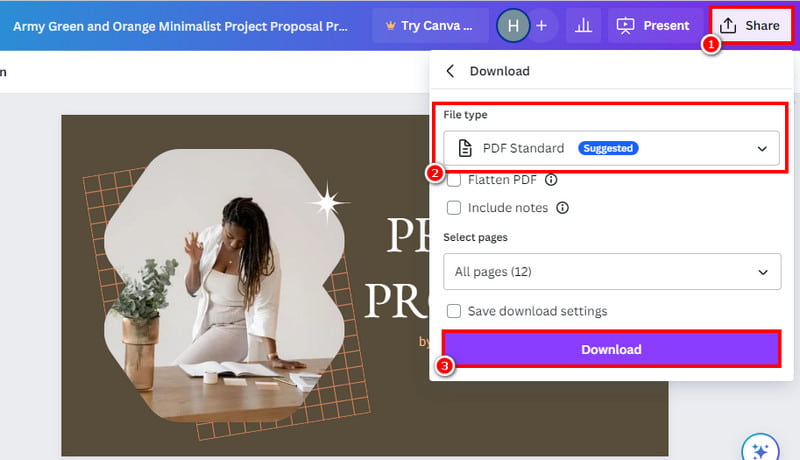
Task: Click the purple Download button
Action: pyautogui.click(x=611, y=349)
